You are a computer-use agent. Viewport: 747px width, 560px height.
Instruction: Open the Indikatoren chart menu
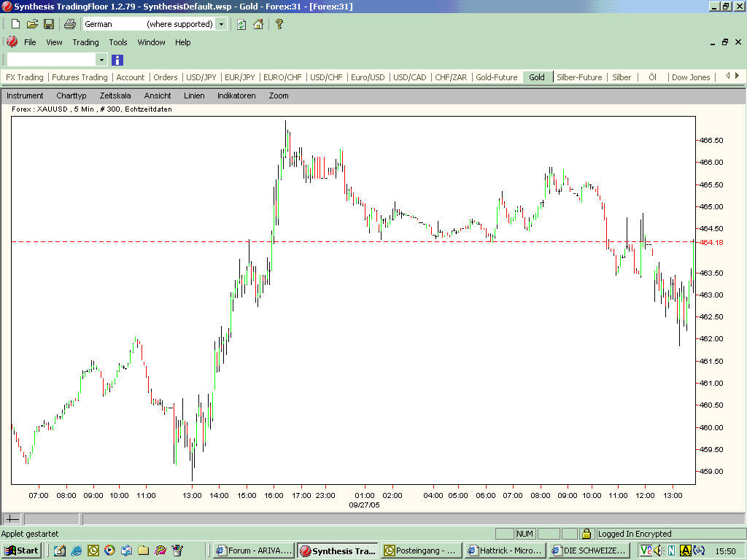237,96
